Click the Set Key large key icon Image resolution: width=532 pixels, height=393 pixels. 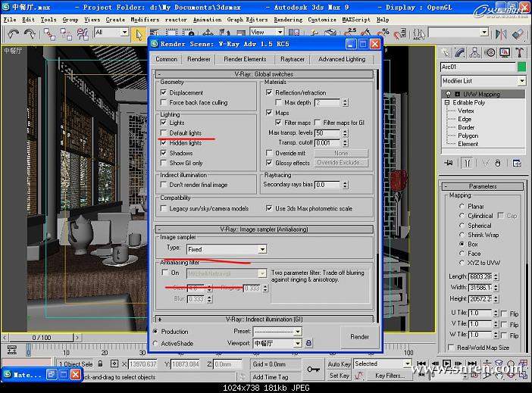click(313, 369)
